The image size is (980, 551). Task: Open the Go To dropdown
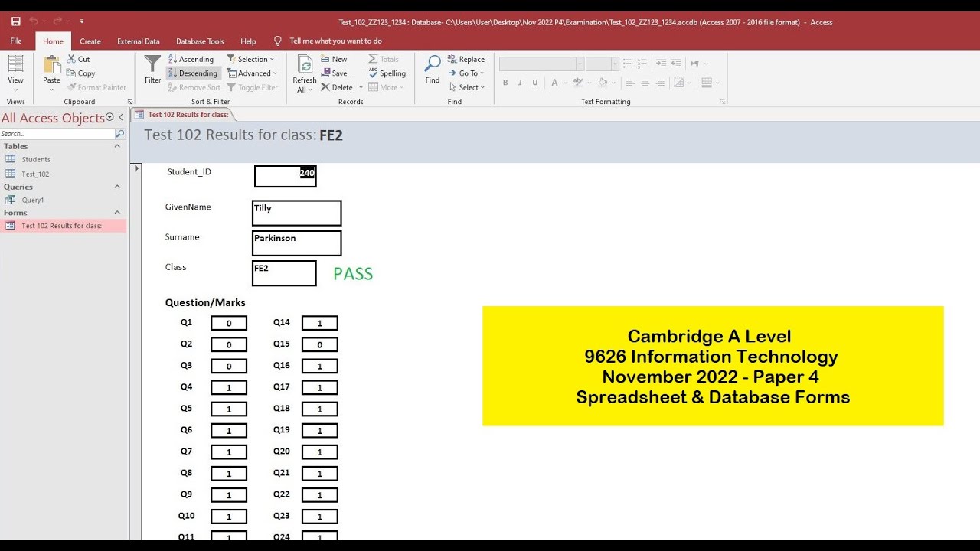click(467, 73)
